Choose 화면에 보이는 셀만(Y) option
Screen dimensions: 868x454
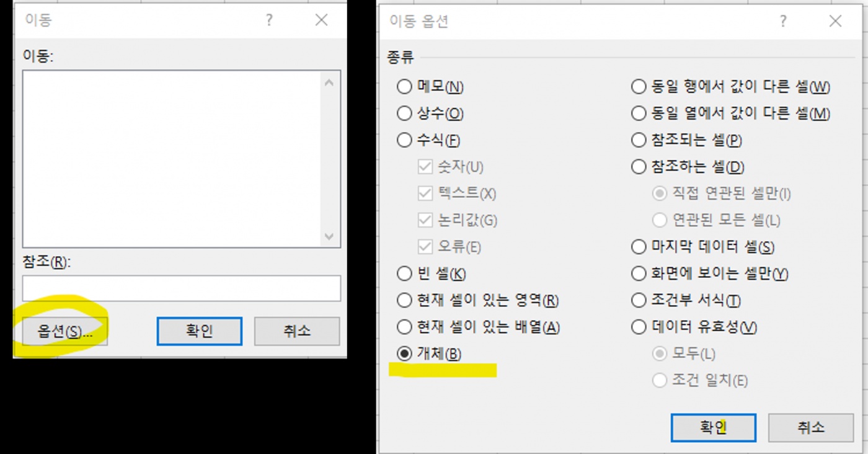[x=639, y=274]
